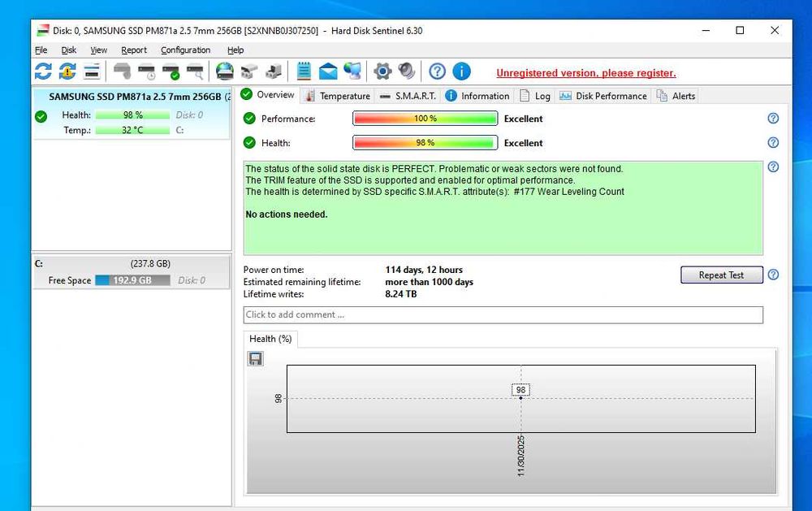The image size is (812, 511).
Task: Click green check icon beside Health label
Action: (249, 142)
